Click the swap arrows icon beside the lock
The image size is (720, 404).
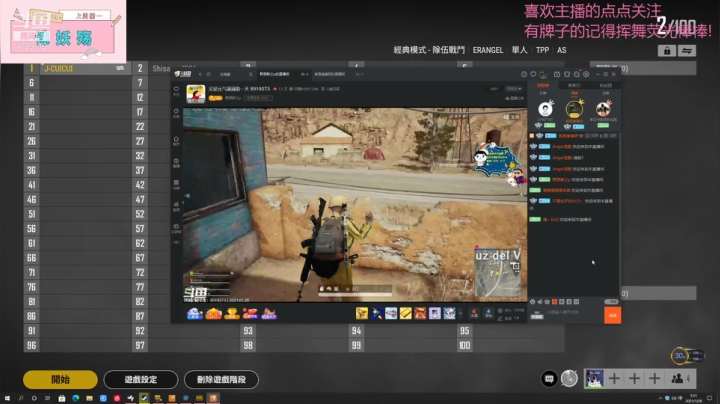click(x=687, y=50)
